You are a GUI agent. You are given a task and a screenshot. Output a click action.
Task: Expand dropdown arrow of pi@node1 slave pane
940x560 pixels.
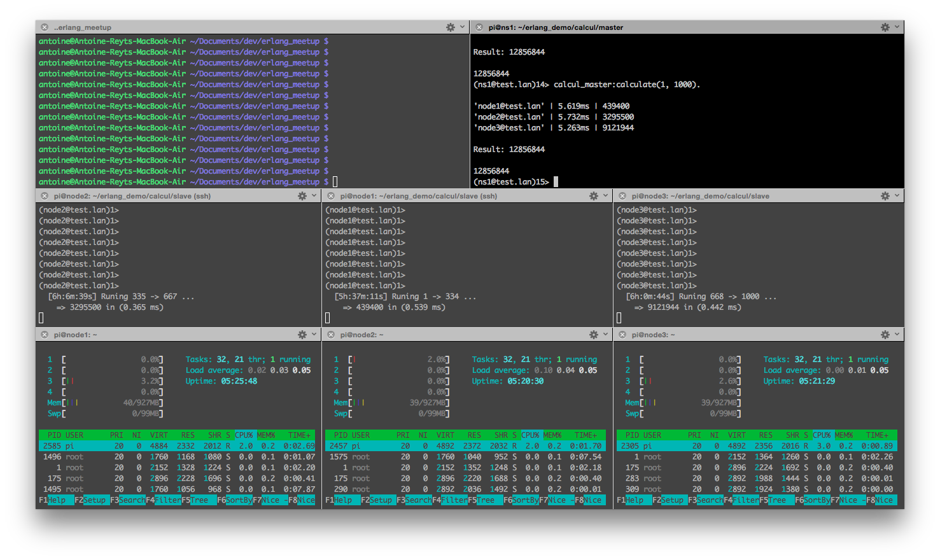pyautogui.click(x=605, y=196)
